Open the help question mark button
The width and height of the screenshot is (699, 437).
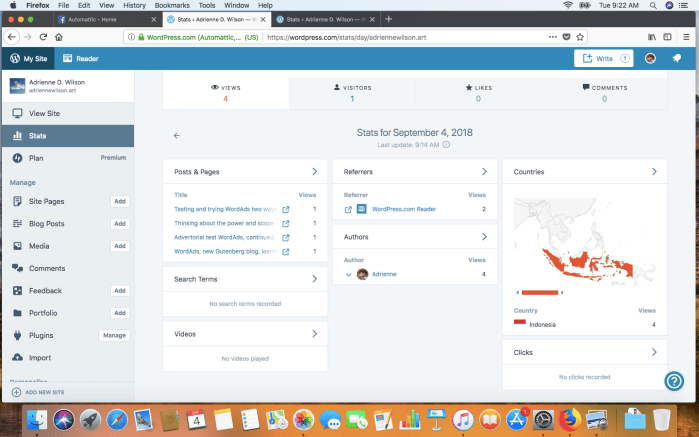[x=674, y=381]
